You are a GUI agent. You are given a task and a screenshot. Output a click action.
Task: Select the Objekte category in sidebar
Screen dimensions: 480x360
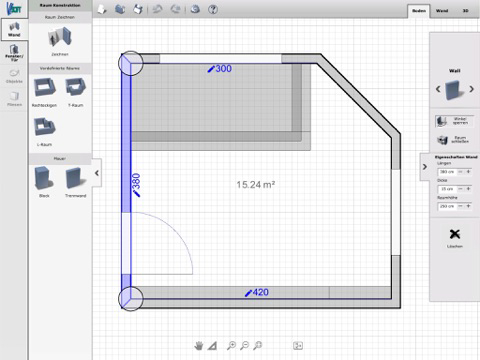(14, 76)
